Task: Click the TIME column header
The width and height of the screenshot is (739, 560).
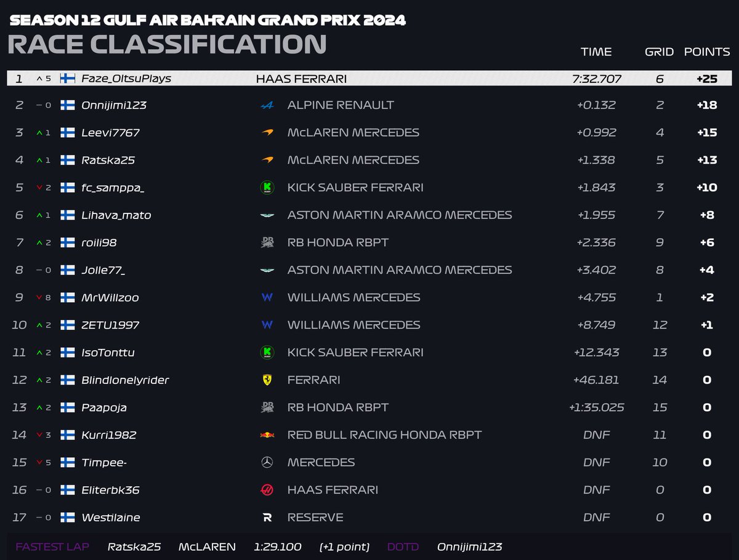Action: click(x=596, y=52)
